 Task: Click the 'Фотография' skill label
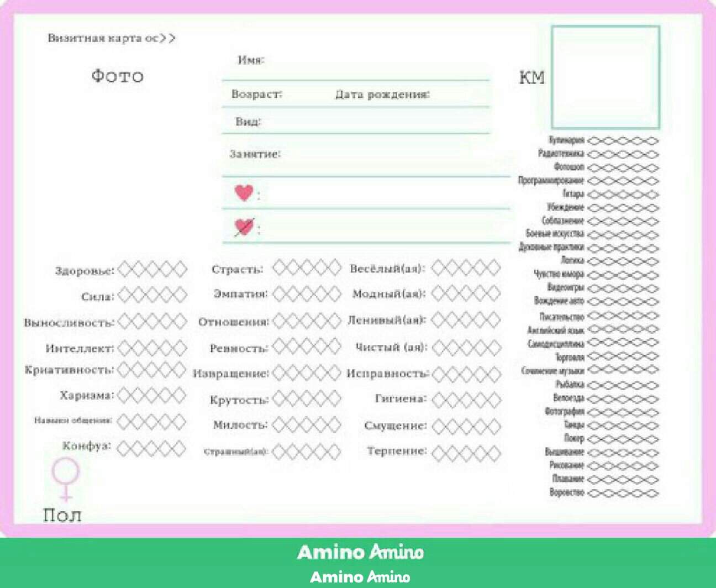pos(564,411)
